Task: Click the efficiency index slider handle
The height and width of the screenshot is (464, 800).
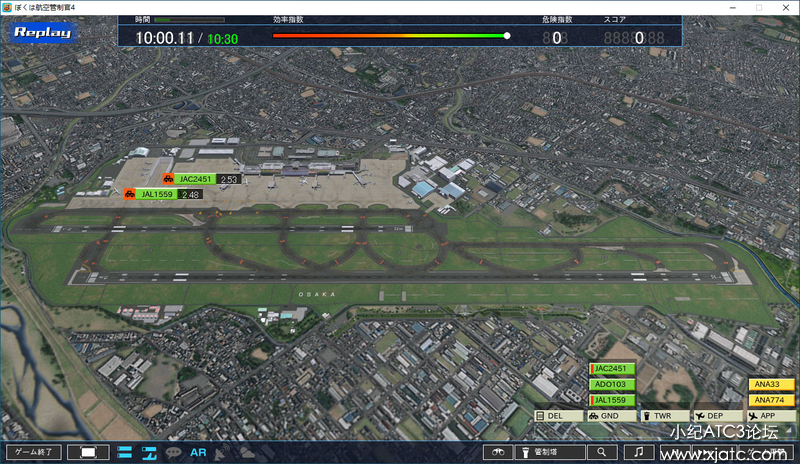Action: click(507, 36)
